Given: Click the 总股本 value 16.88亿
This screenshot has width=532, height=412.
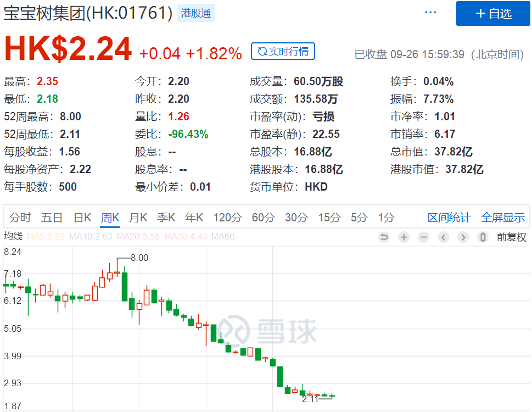Looking at the screenshot, I should (313, 152).
